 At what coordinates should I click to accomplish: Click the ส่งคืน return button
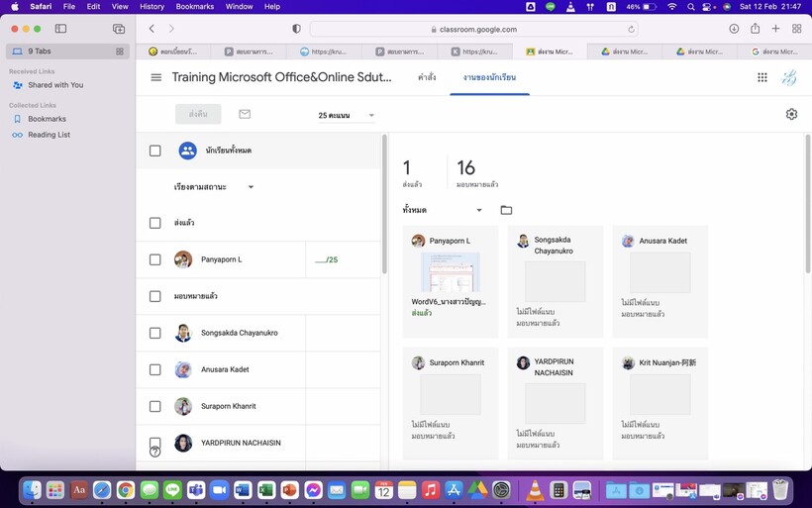pos(198,114)
